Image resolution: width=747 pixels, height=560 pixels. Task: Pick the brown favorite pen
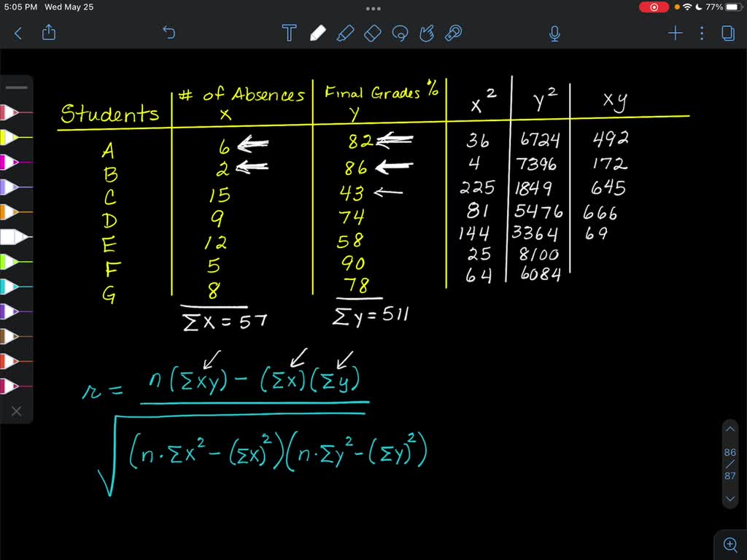pyautogui.click(x=16, y=336)
